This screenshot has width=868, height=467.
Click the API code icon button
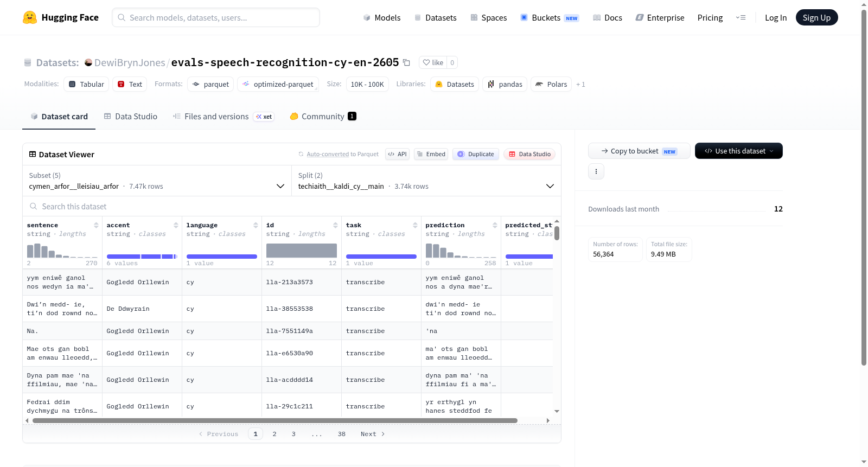[397, 154]
